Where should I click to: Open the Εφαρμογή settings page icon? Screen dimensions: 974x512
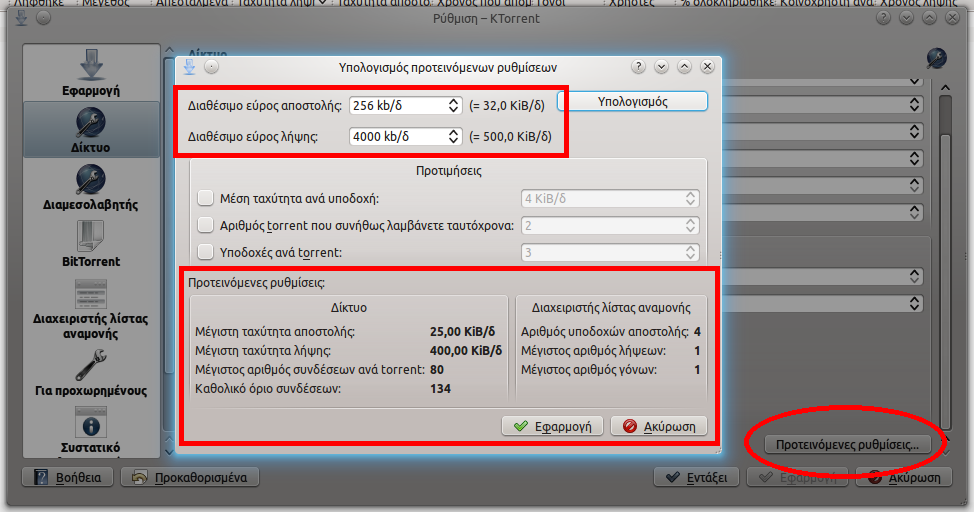tap(91, 67)
